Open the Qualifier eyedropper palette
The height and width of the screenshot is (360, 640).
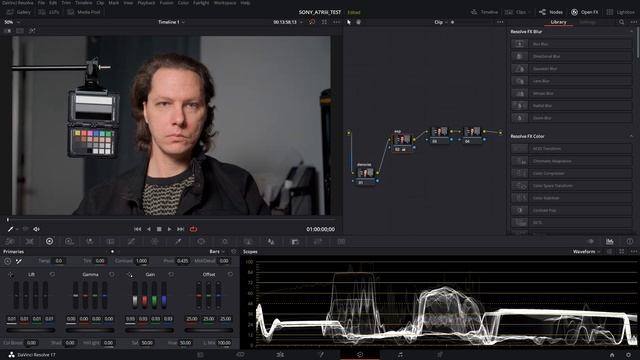(x=178, y=241)
